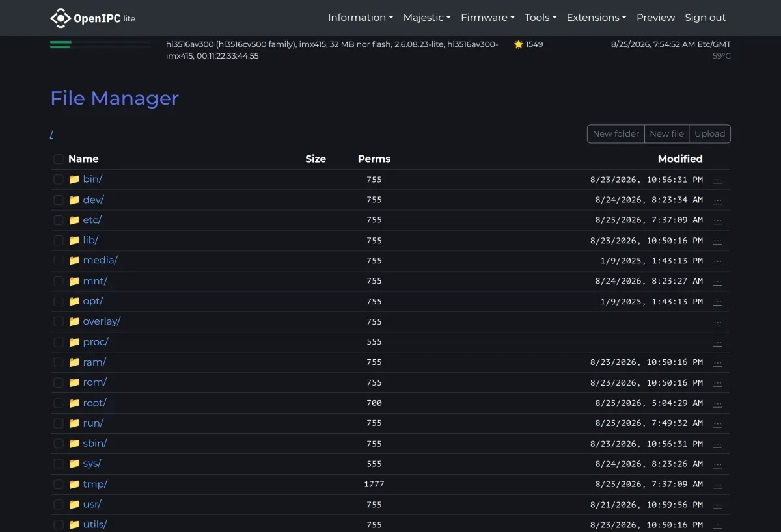Click Sign out in navbar
This screenshot has height=532, width=781.
[x=706, y=18]
